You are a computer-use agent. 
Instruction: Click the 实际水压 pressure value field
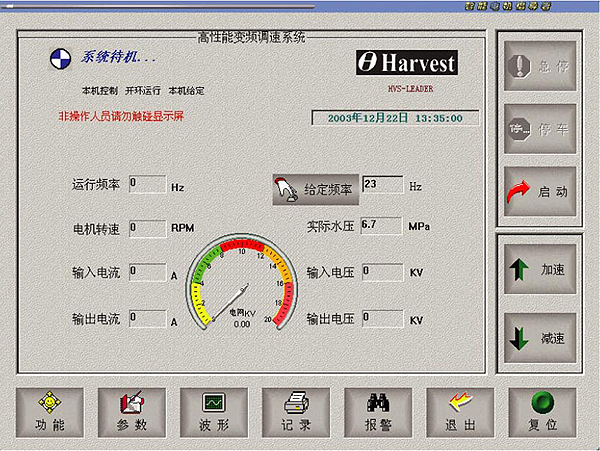(380, 225)
